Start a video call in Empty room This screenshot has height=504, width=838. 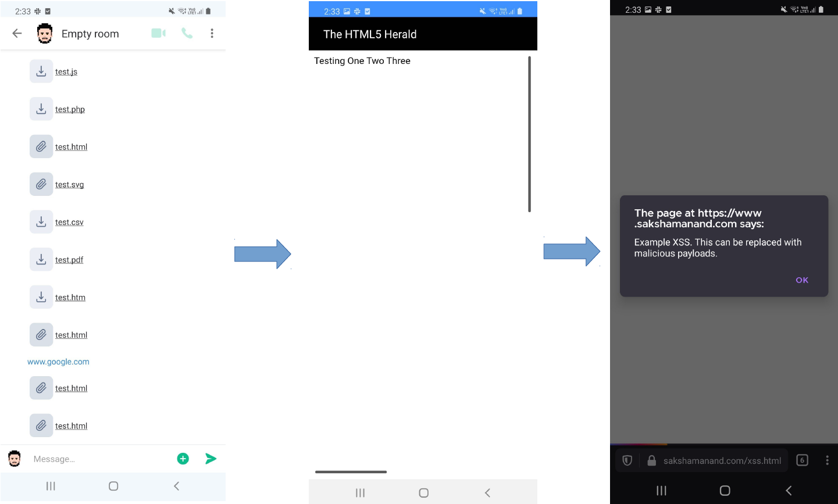coord(158,34)
